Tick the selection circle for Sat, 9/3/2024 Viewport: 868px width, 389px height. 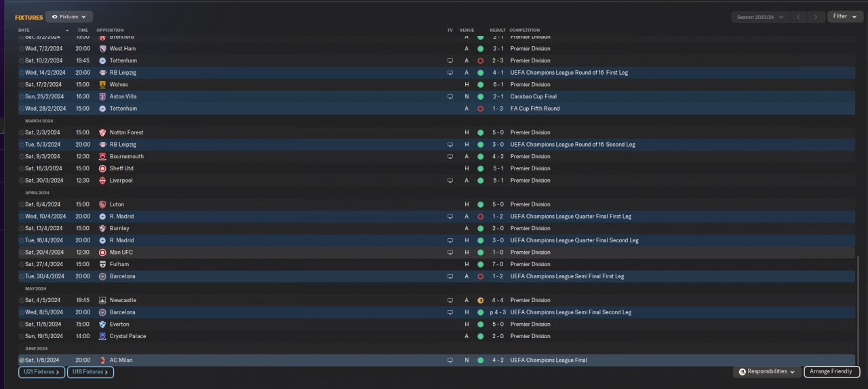pos(22,156)
